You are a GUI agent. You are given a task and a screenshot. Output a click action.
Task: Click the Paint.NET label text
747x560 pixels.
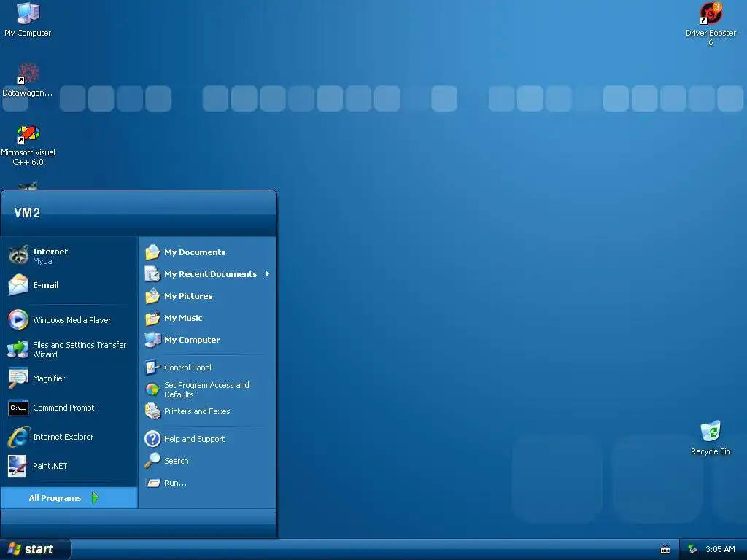[x=50, y=466]
